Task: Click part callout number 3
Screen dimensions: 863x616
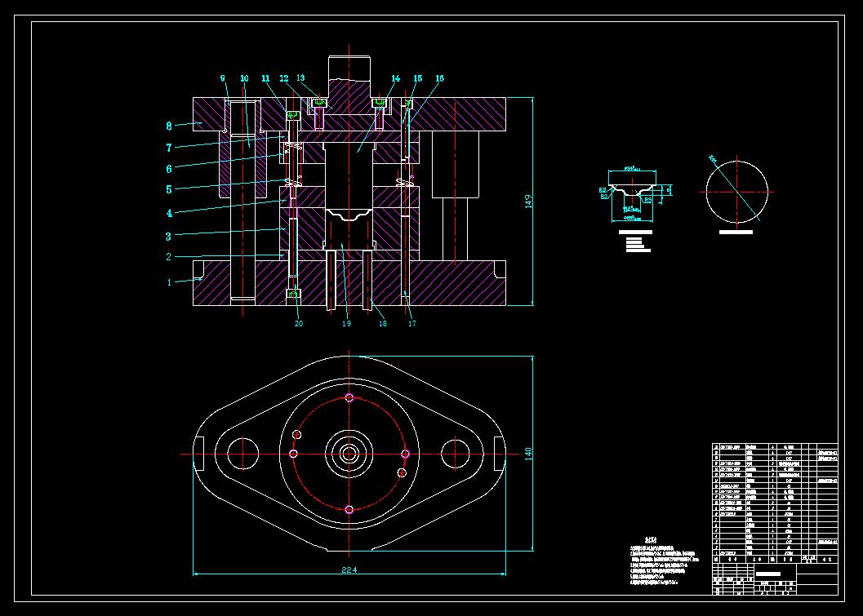Action: 168,237
